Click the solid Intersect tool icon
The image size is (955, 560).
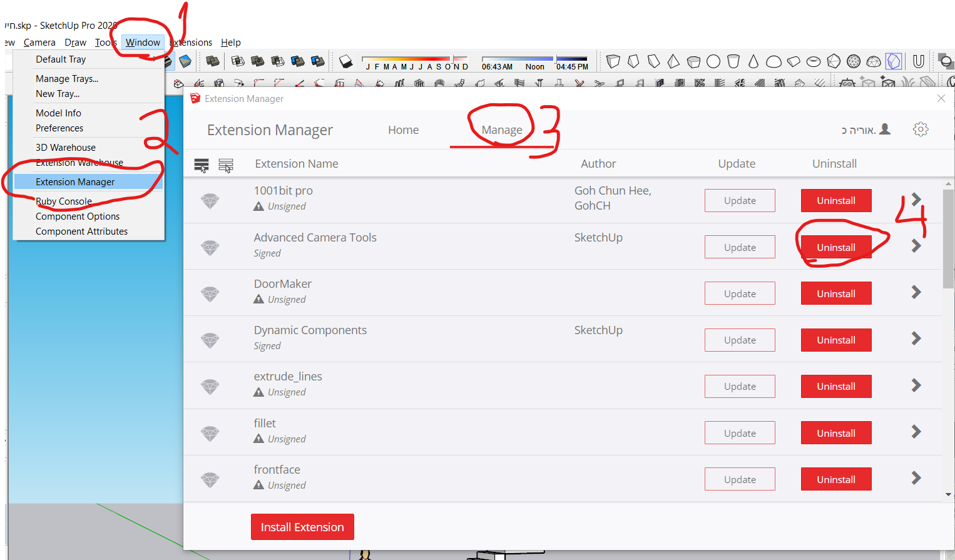238,61
